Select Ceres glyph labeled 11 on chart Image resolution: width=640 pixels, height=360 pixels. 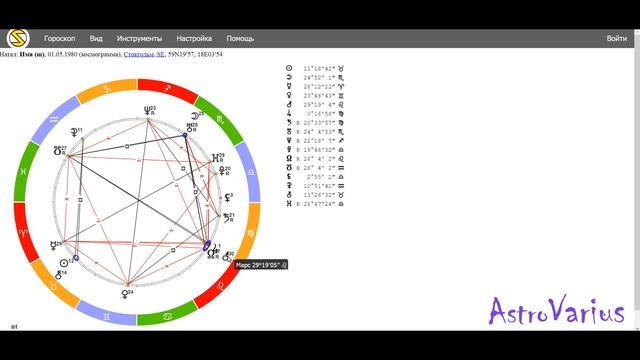(x=74, y=133)
